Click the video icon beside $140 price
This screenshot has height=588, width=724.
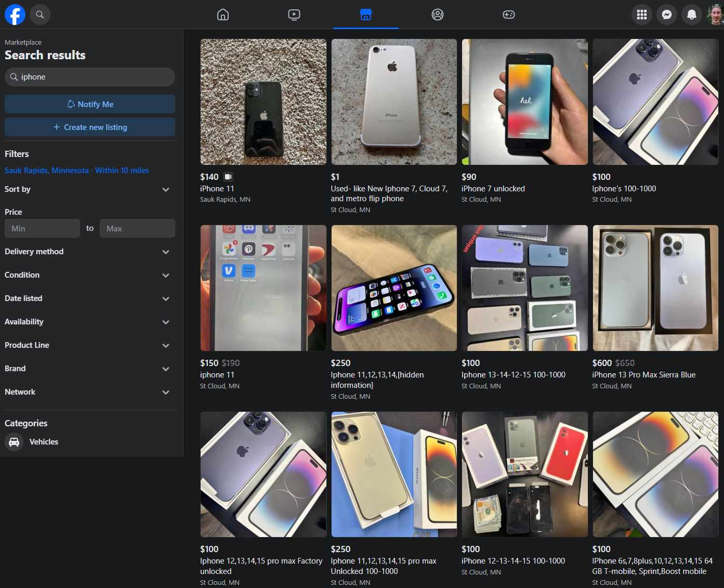pos(228,177)
